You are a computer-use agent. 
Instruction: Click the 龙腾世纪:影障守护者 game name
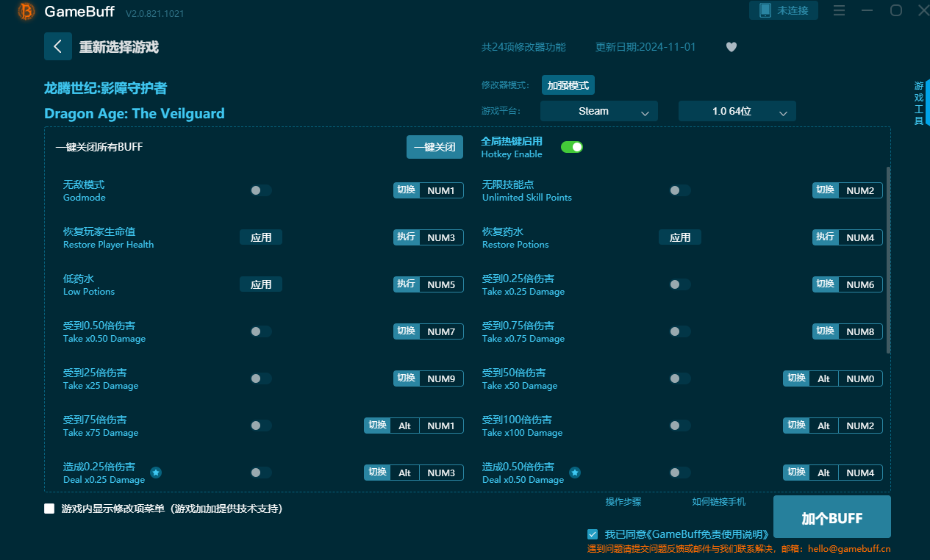click(x=106, y=88)
